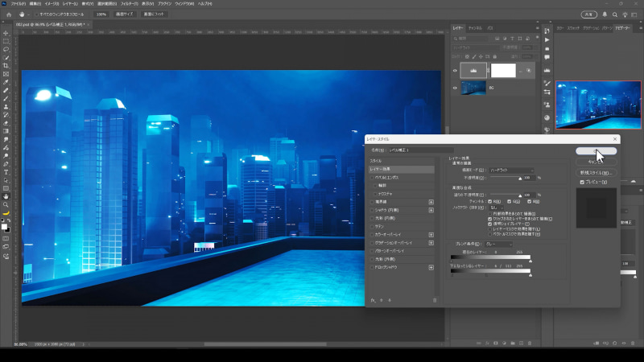Hide the BG layer with its eye icon
Image resolution: width=644 pixels, height=362 pixels.
click(x=455, y=88)
